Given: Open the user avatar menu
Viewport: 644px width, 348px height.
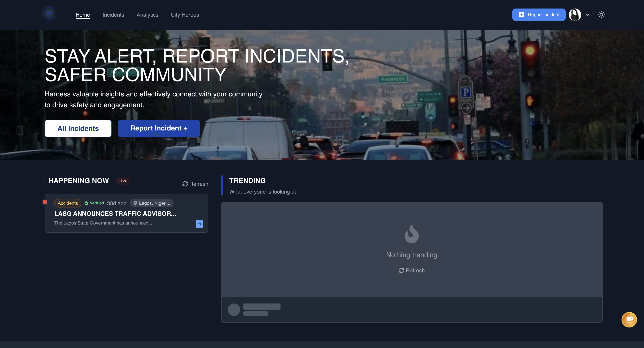Looking at the screenshot, I should click(x=575, y=15).
